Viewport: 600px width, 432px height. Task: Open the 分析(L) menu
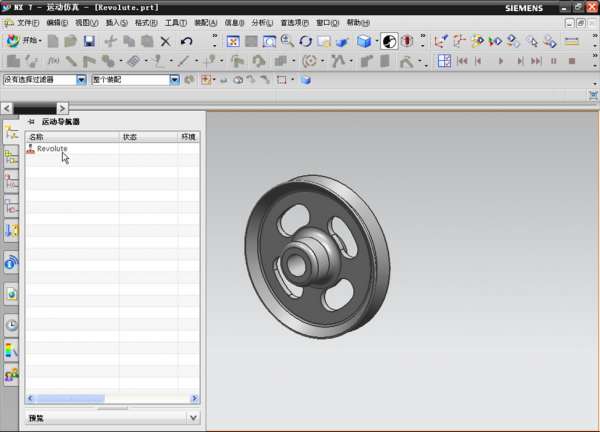[261, 22]
